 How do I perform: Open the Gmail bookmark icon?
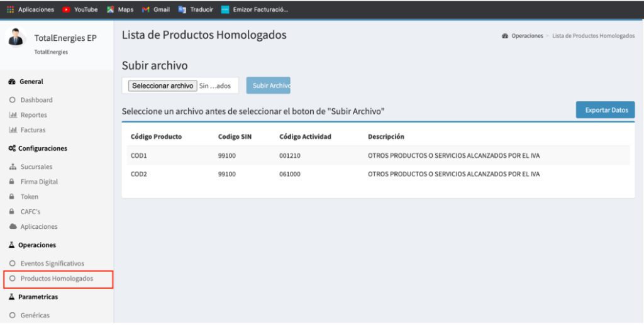pos(145,10)
